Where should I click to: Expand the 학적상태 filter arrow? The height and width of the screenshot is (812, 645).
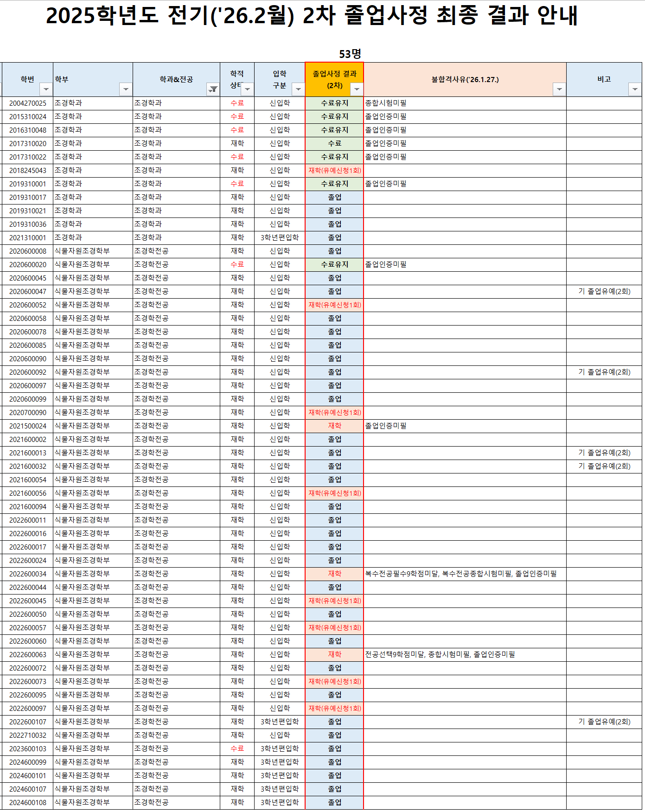[x=248, y=89]
